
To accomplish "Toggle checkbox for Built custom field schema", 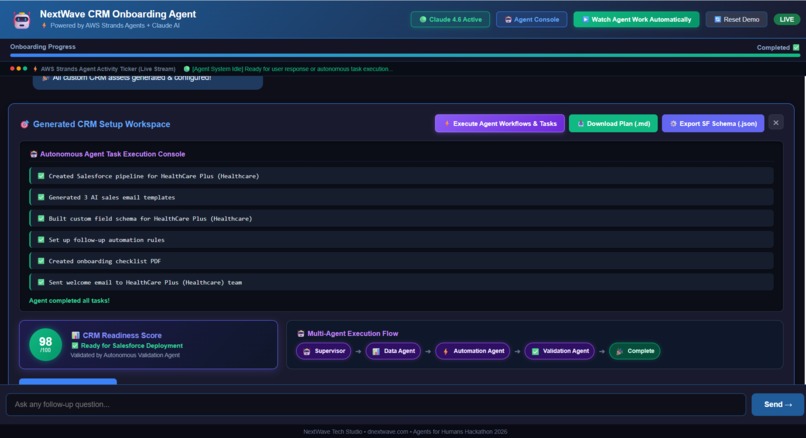I will (41, 218).
